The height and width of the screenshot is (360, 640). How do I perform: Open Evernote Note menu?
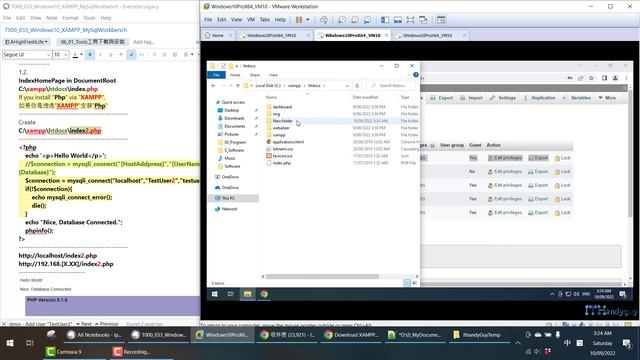click(x=51, y=18)
